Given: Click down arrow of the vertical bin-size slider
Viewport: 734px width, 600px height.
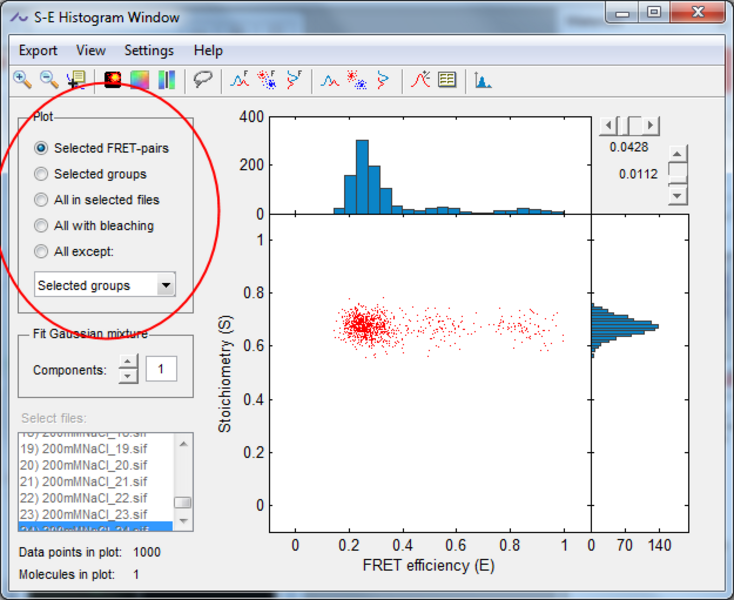Looking at the screenshot, I should 678,195.
